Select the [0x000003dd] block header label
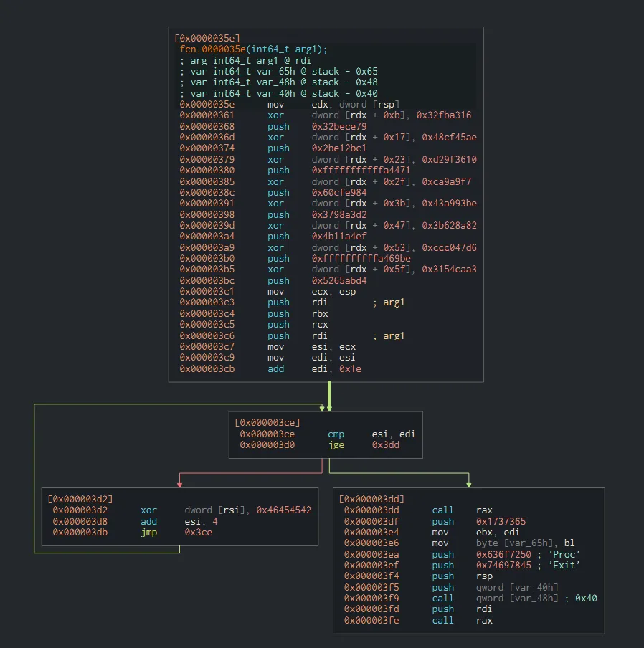 pos(371,499)
